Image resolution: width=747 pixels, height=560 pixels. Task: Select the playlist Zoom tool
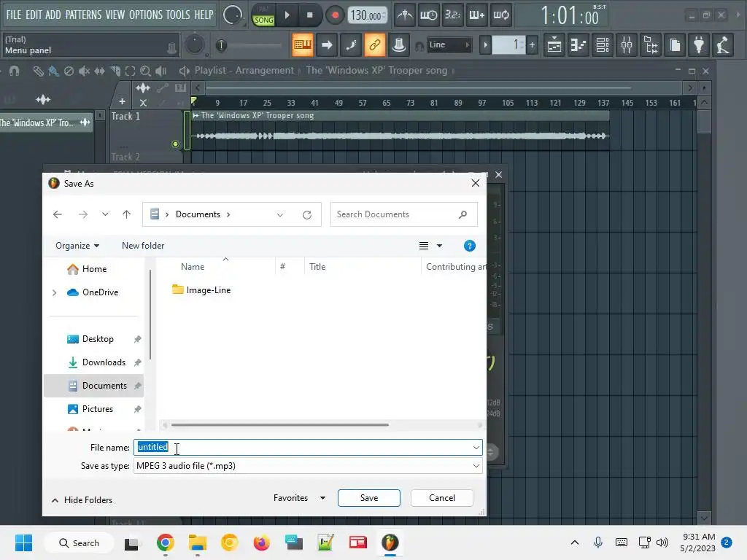145,71
